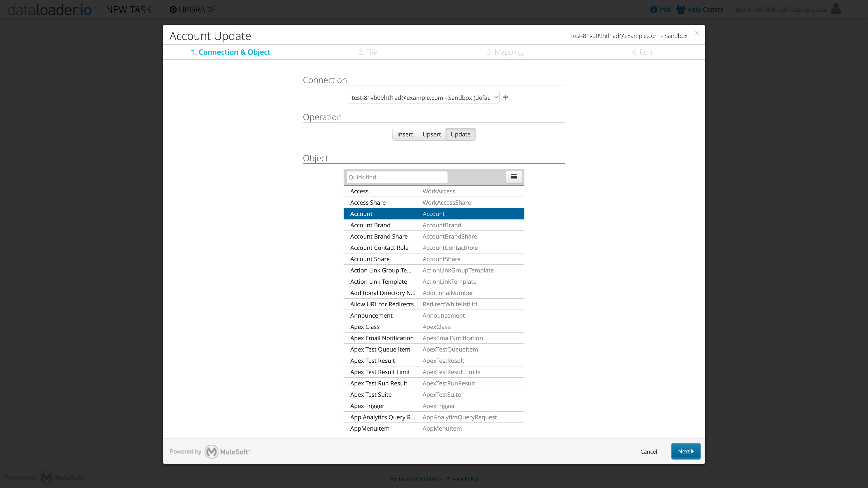The height and width of the screenshot is (488, 868).
Task: Click the Quick find search field
Action: coord(397,177)
